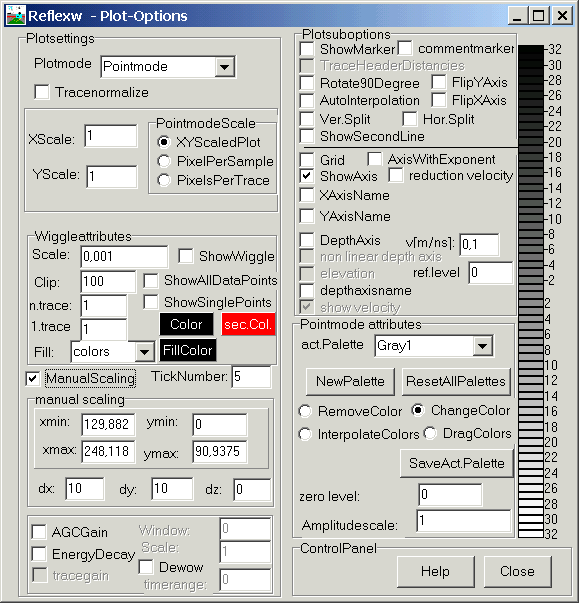
Task: Uncheck the ManualScaling checkbox
Action: point(33,378)
